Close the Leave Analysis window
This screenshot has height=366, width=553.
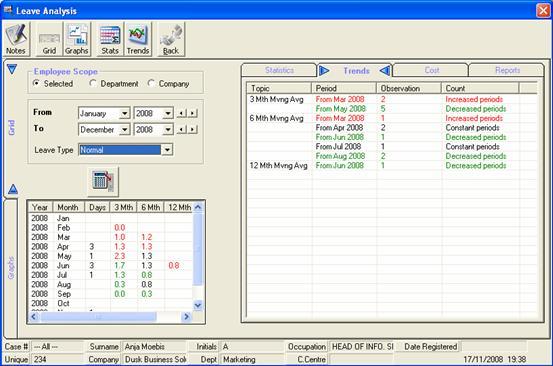pyautogui.click(x=543, y=10)
